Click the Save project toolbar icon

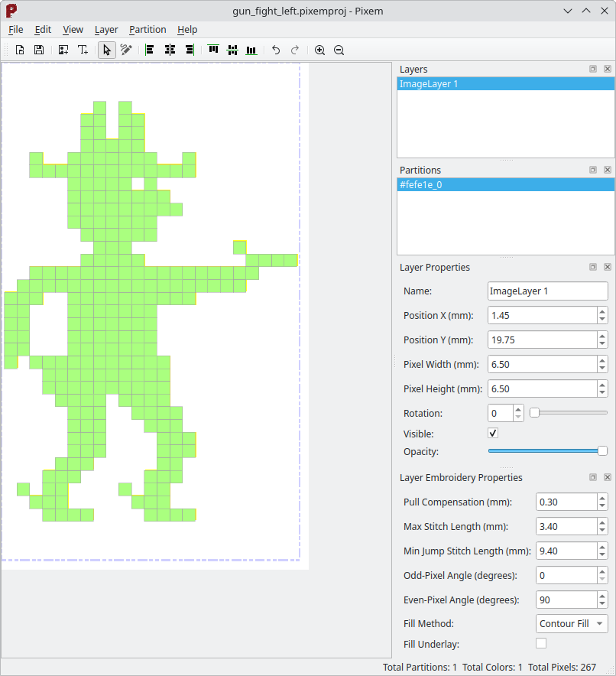(x=39, y=50)
